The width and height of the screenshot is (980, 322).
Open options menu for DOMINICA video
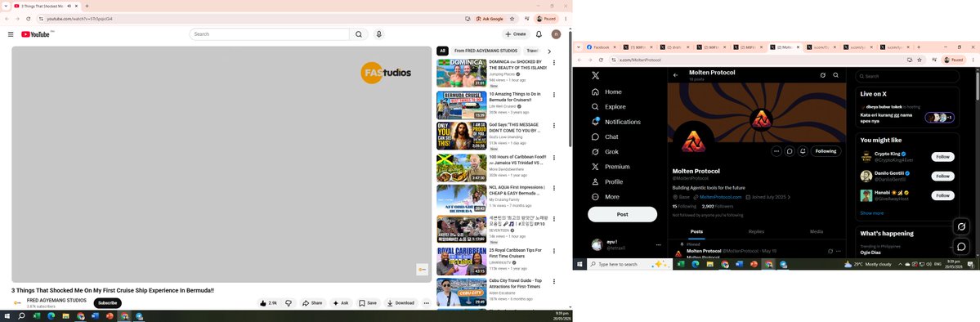coord(553,63)
